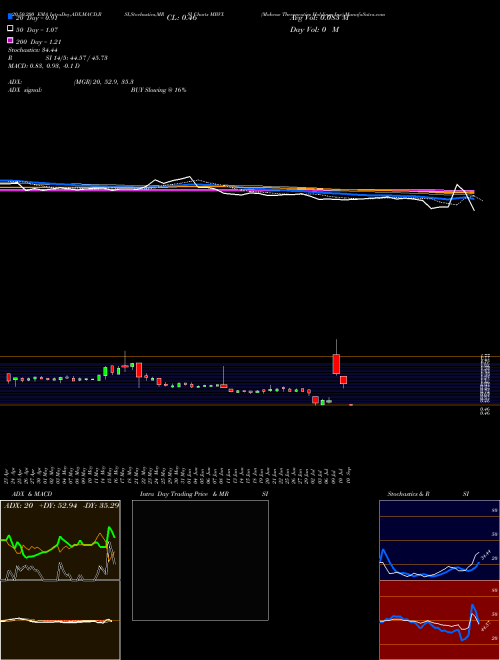The height and width of the screenshot is (660, 500).
Task: Click the 'Day Vol: 0 M' label
Action: coord(314,30)
